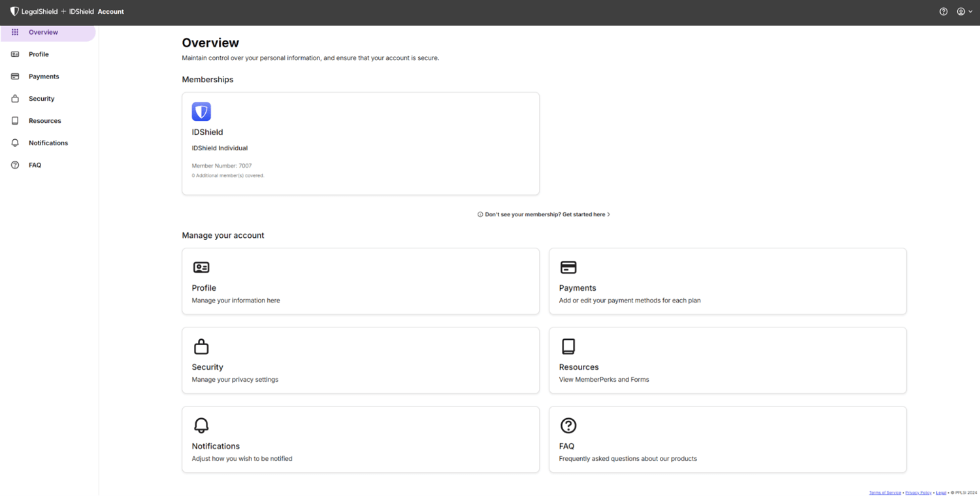Click the Security lock icon in sidebar
The height and width of the screenshot is (496, 980).
tap(15, 99)
